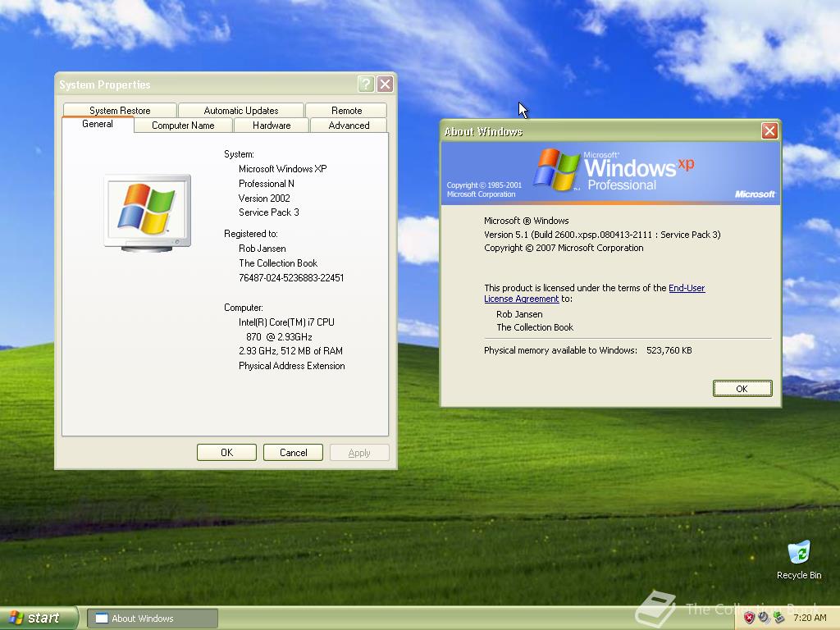
Task: Click the 'Computer:' label
Action: pyautogui.click(x=243, y=308)
